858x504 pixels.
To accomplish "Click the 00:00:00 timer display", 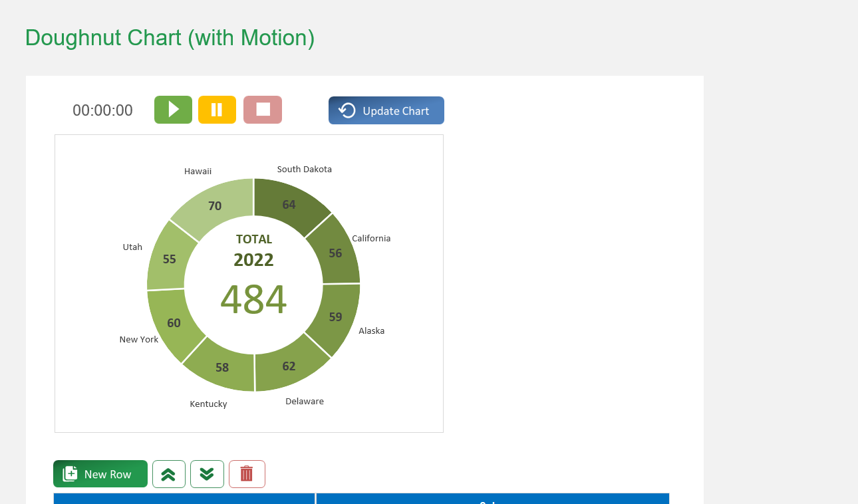I will point(102,110).
